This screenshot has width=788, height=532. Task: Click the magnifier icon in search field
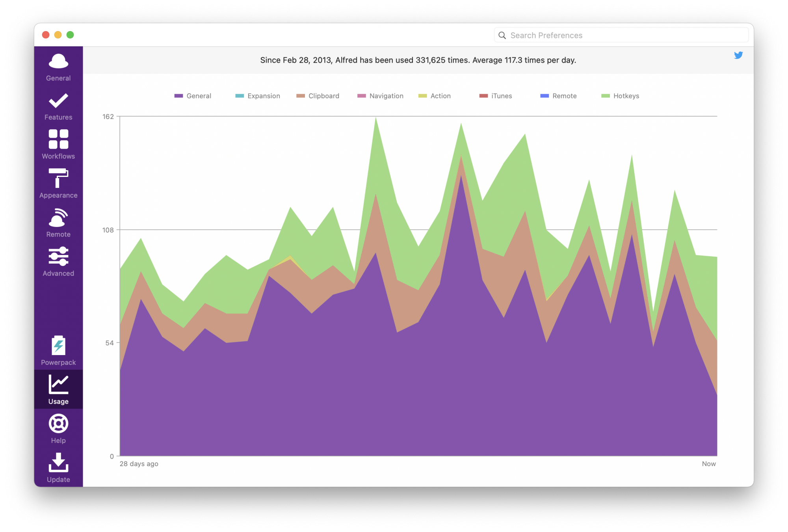(502, 35)
